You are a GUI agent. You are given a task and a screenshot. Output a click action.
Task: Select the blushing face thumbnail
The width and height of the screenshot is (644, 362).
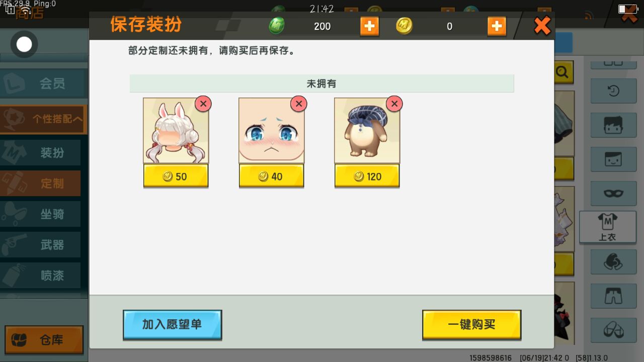click(x=271, y=131)
